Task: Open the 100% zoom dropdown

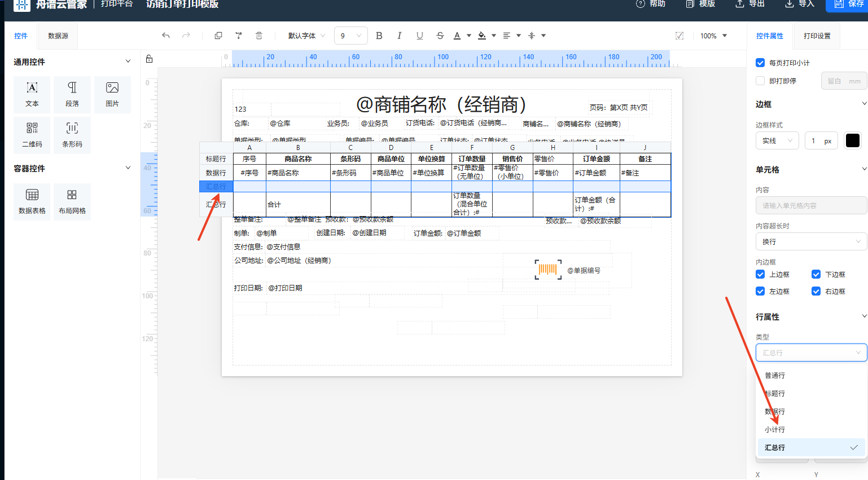Action: [713, 36]
